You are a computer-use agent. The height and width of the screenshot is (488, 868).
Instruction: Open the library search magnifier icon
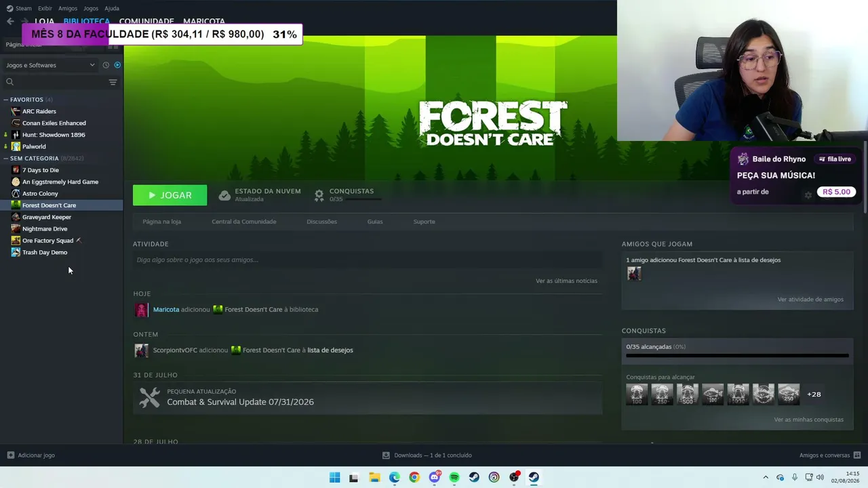click(9, 82)
